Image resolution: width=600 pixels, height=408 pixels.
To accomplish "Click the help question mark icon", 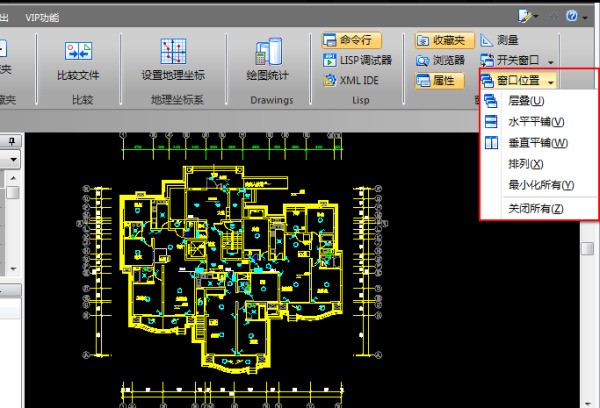I will (x=570, y=16).
